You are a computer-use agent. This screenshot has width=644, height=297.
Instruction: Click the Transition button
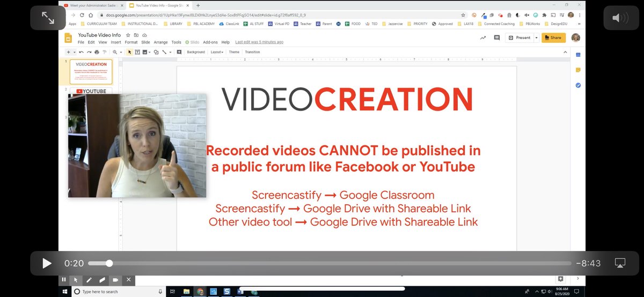252,52
